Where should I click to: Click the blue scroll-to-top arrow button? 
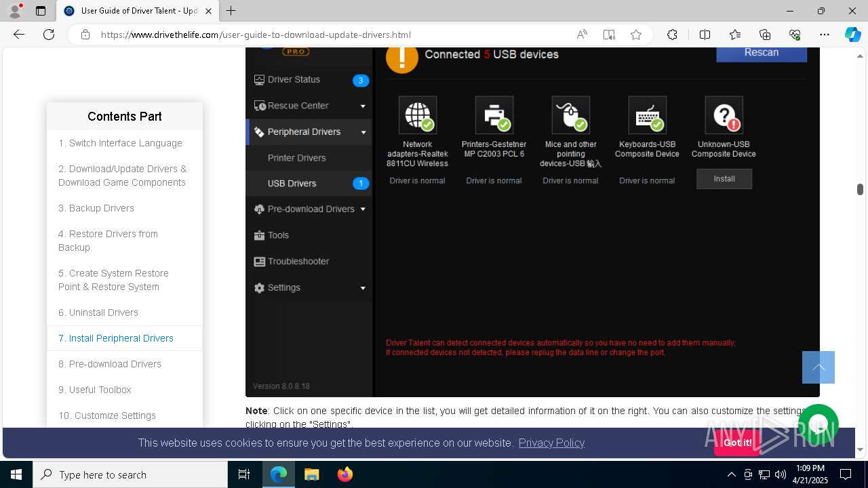coord(818,367)
